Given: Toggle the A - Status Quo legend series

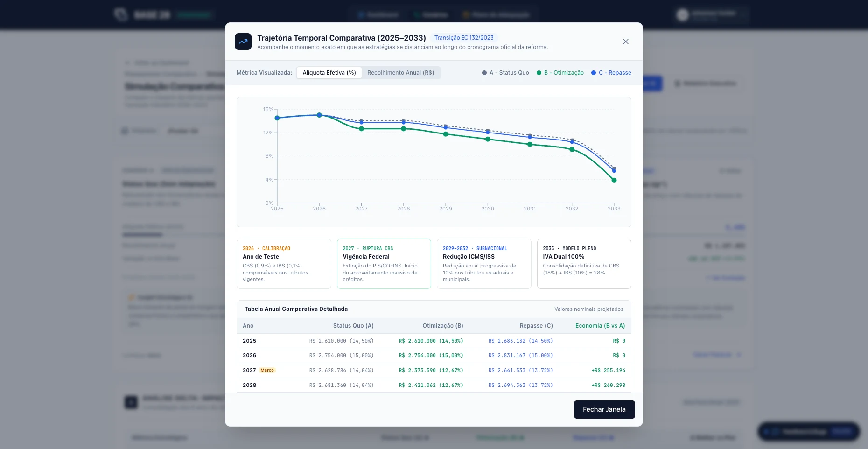Looking at the screenshot, I should 505,73.
